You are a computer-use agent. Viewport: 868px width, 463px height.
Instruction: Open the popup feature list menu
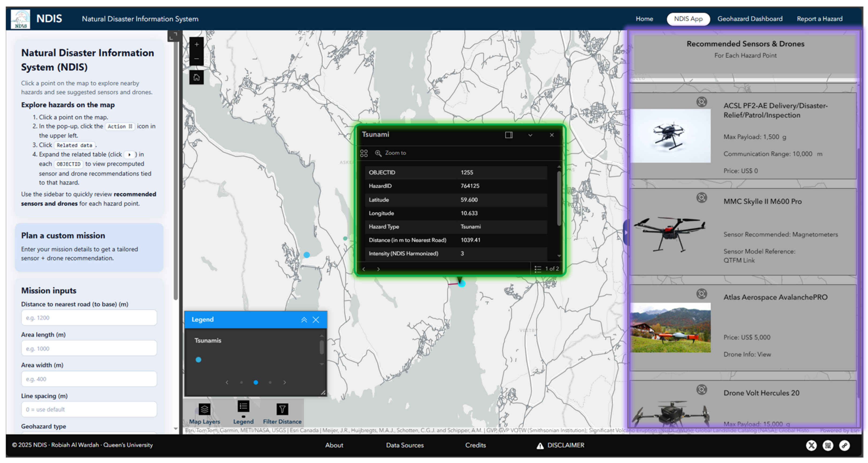(x=538, y=269)
